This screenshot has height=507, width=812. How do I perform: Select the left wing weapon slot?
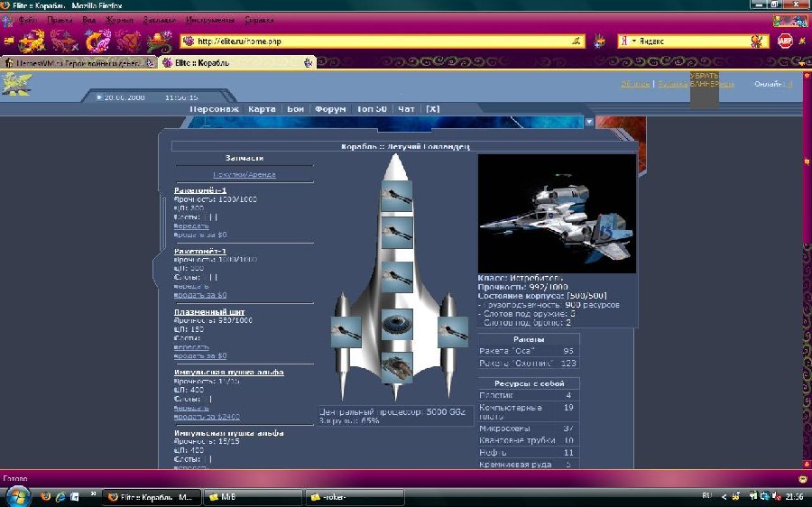tap(346, 332)
